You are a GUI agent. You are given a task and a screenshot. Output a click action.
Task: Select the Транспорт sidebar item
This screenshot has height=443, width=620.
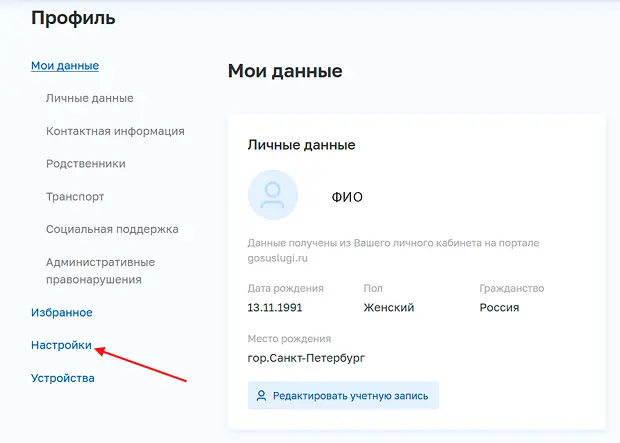(x=75, y=197)
